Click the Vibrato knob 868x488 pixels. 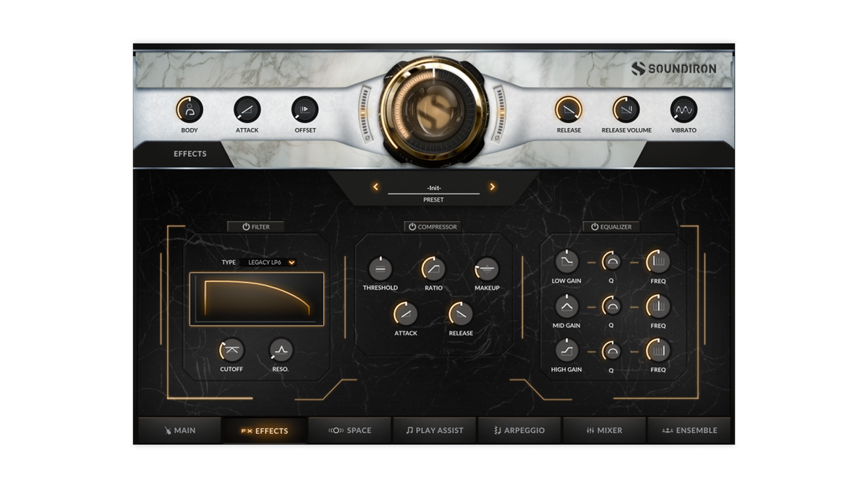[x=684, y=110]
